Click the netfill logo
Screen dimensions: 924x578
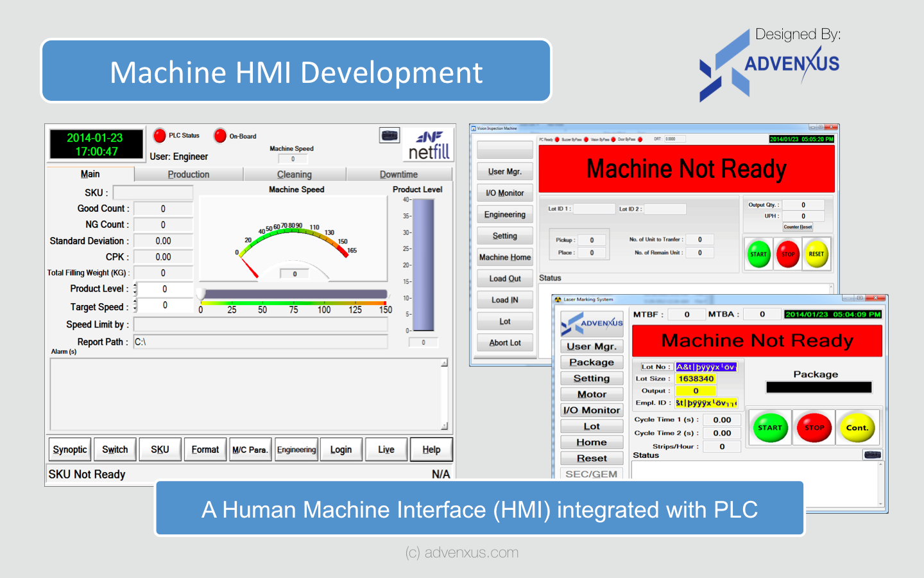click(427, 143)
